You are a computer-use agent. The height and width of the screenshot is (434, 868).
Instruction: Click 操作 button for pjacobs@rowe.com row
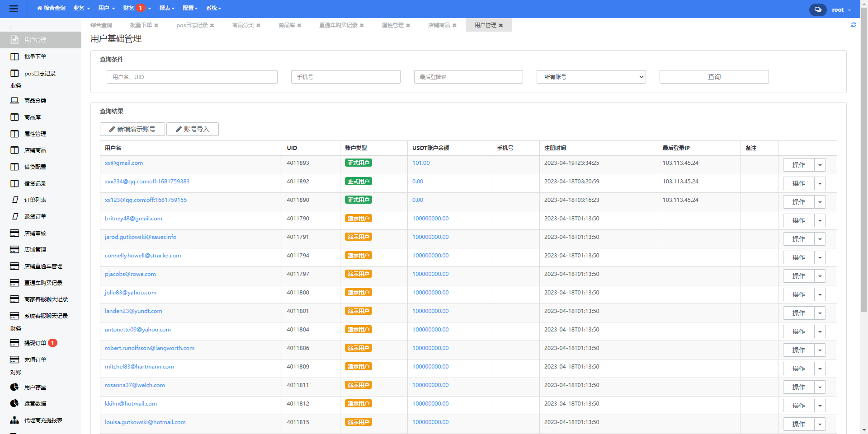[x=799, y=276]
